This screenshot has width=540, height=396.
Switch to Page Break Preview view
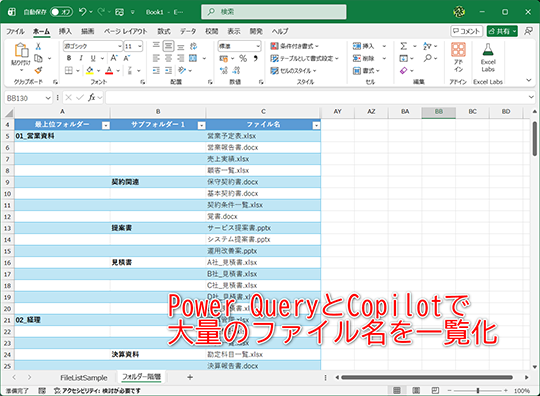pyautogui.click(x=435, y=390)
